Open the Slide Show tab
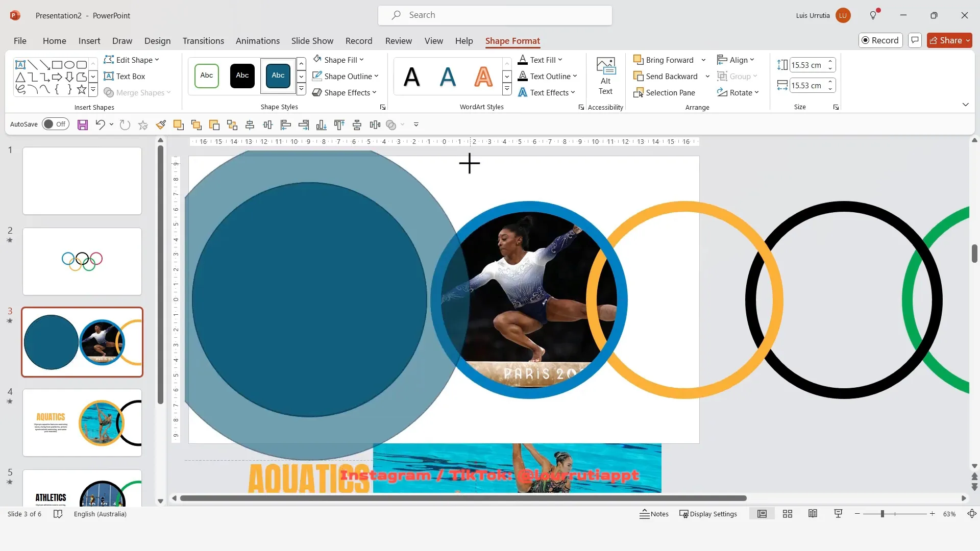980x551 pixels. (312, 41)
